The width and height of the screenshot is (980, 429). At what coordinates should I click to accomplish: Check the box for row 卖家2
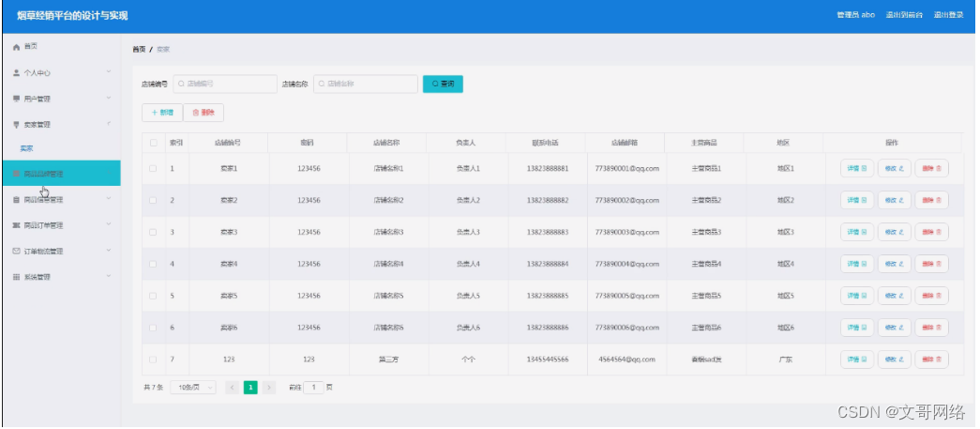point(153,200)
